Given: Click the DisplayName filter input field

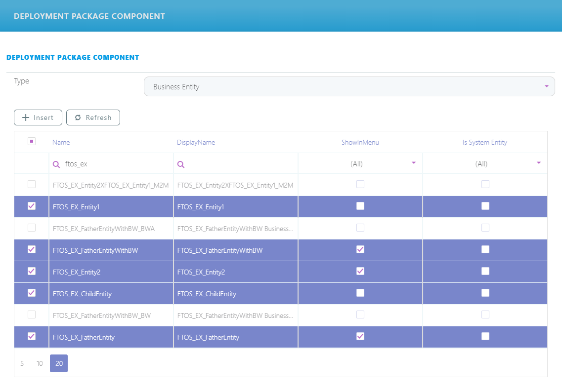Looking at the screenshot, I should [240, 164].
